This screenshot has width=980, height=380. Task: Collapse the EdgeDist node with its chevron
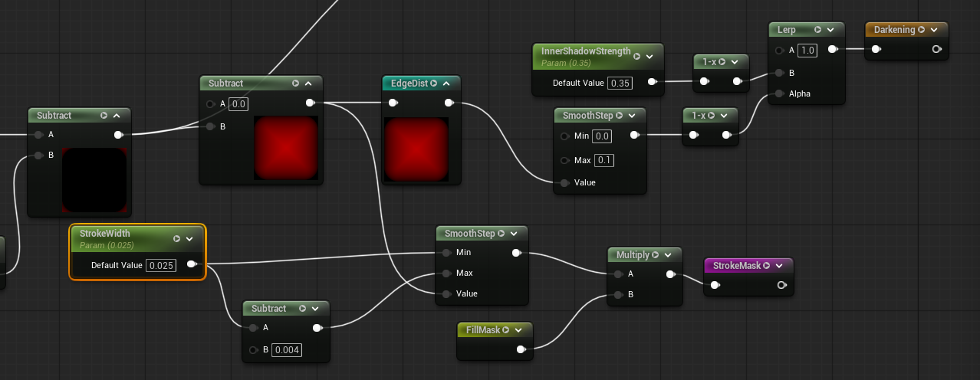446,83
